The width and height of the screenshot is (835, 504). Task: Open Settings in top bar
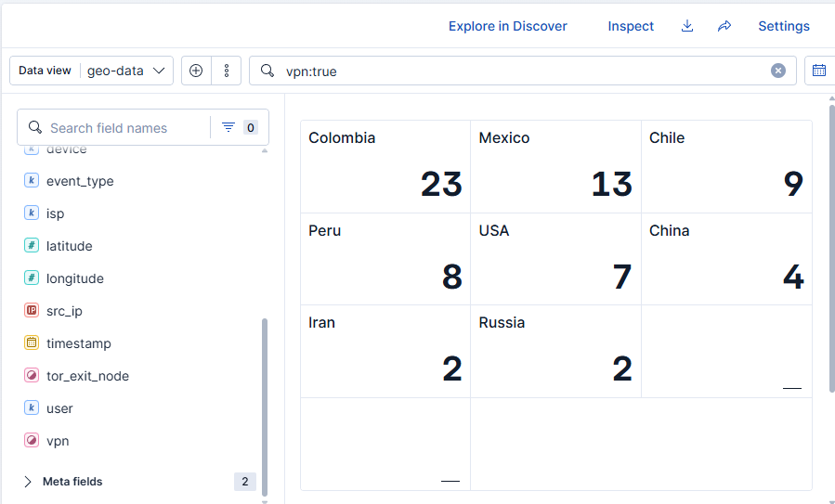tap(783, 26)
